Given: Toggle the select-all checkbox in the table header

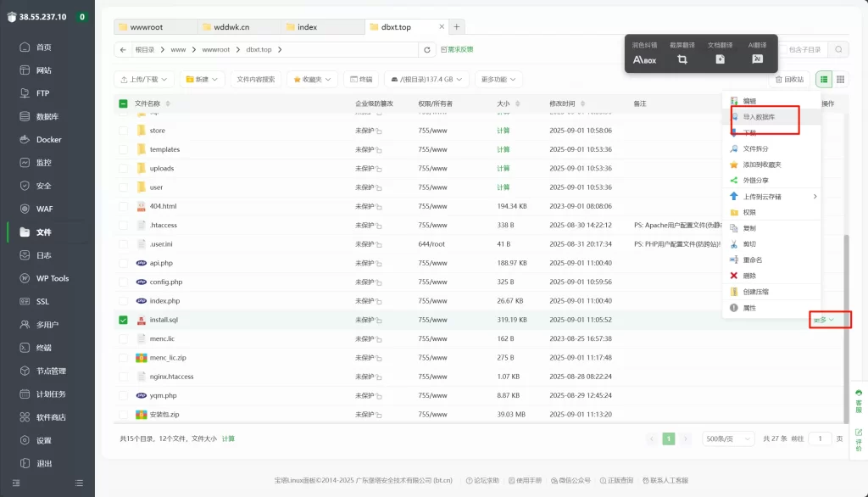Looking at the screenshot, I should point(123,103).
